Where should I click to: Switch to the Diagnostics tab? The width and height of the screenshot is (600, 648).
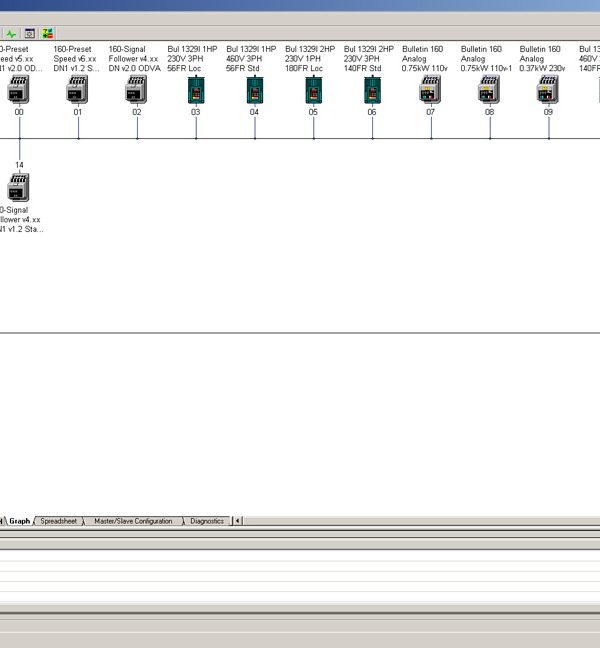pos(207,521)
